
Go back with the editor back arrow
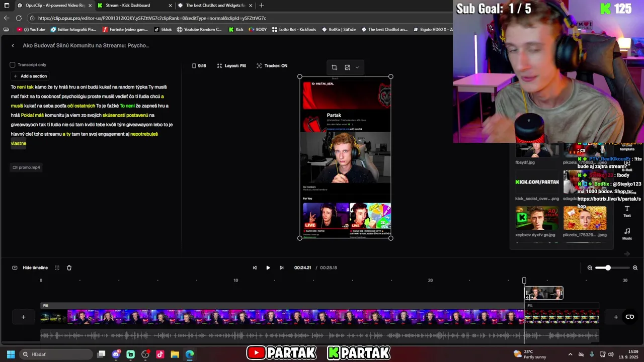[13, 46]
